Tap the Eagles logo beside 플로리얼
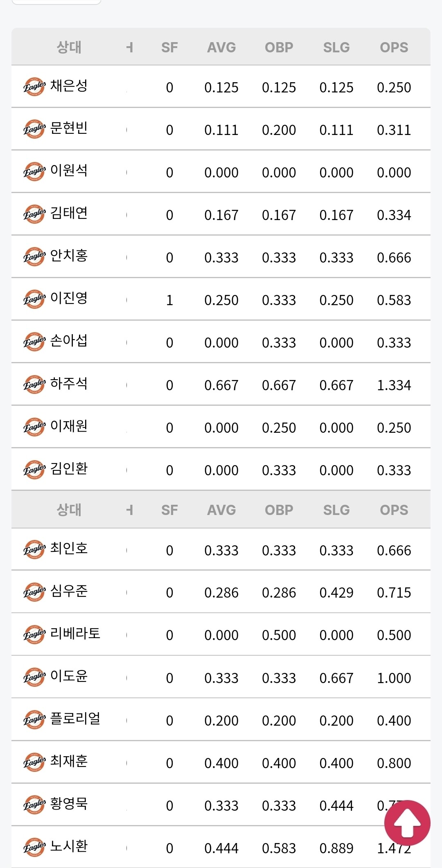Viewport: 442px width, 868px height. click(x=34, y=720)
